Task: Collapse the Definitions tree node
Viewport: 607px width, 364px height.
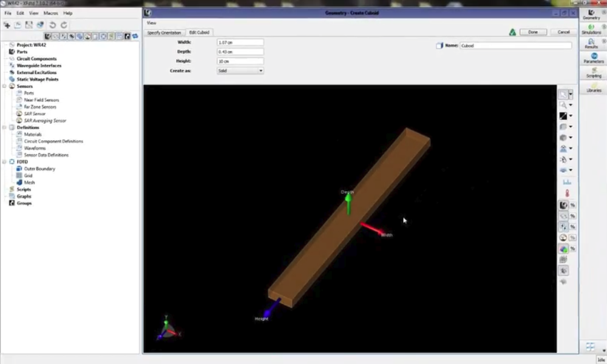Action: 4,127
